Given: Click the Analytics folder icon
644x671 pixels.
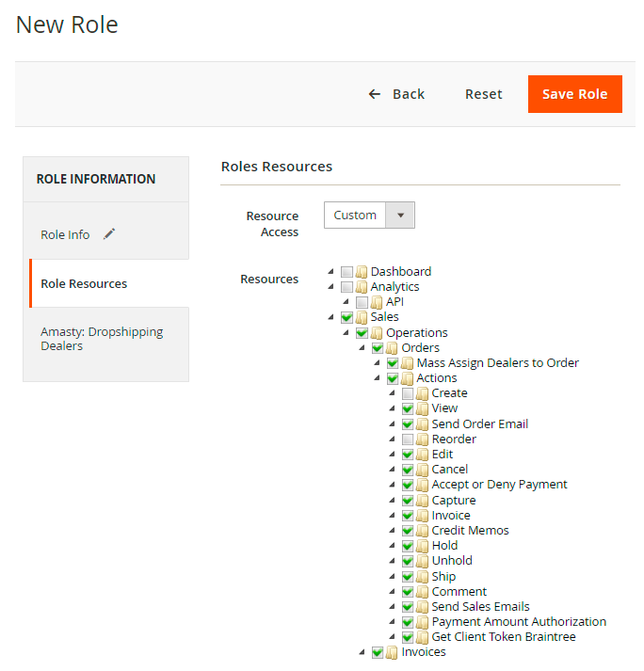Looking at the screenshot, I should (x=362, y=287).
